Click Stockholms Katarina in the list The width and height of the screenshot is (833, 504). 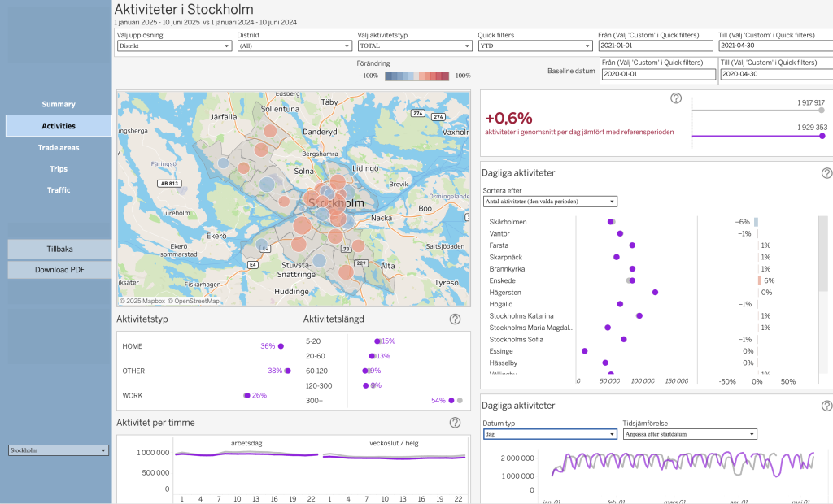[521, 316]
